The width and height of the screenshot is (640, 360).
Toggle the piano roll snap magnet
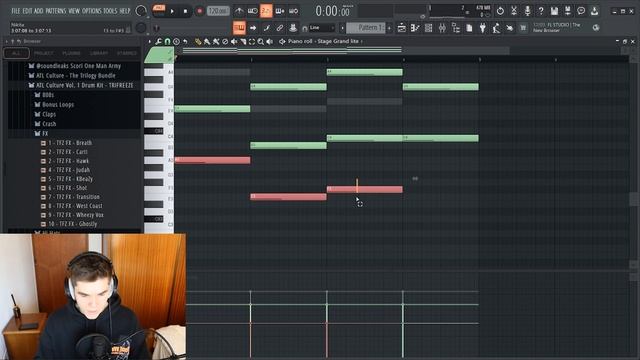pos(167,41)
